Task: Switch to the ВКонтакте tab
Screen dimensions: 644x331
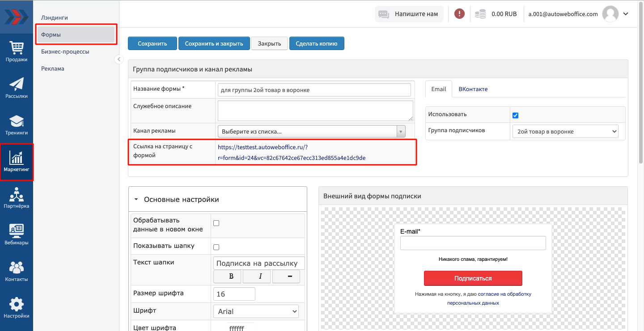Action: (x=473, y=89)
